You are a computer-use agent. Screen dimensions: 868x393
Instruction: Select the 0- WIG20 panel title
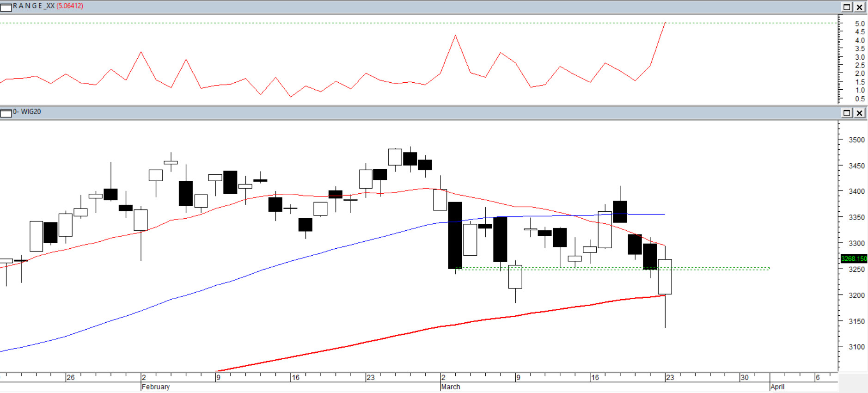[27, 112]
